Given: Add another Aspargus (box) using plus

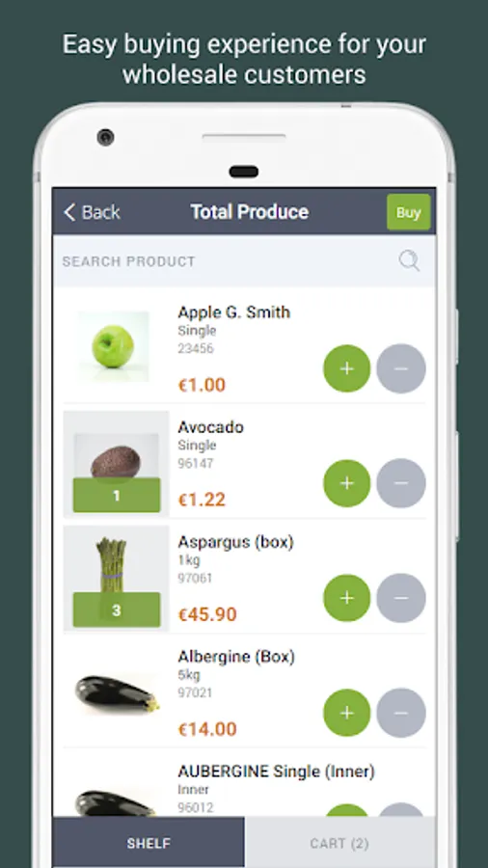Looking at the screenshot, I should [x=347, y=598].
